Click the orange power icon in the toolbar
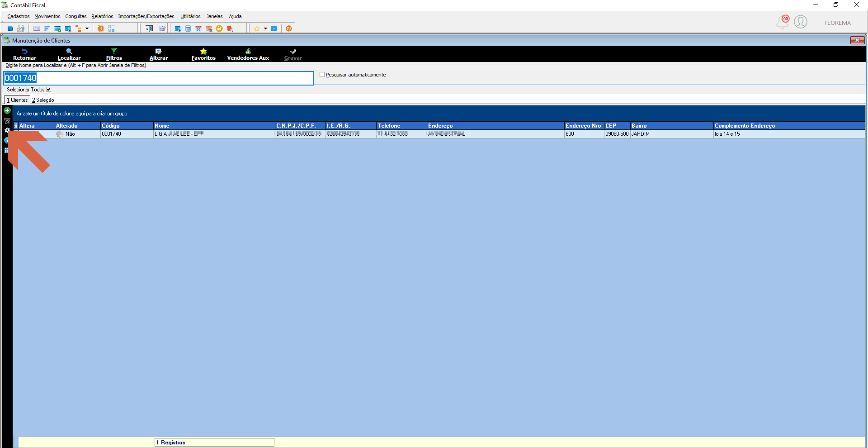The width and height of the screenshot is (868, 448). (x=289, y=29)
